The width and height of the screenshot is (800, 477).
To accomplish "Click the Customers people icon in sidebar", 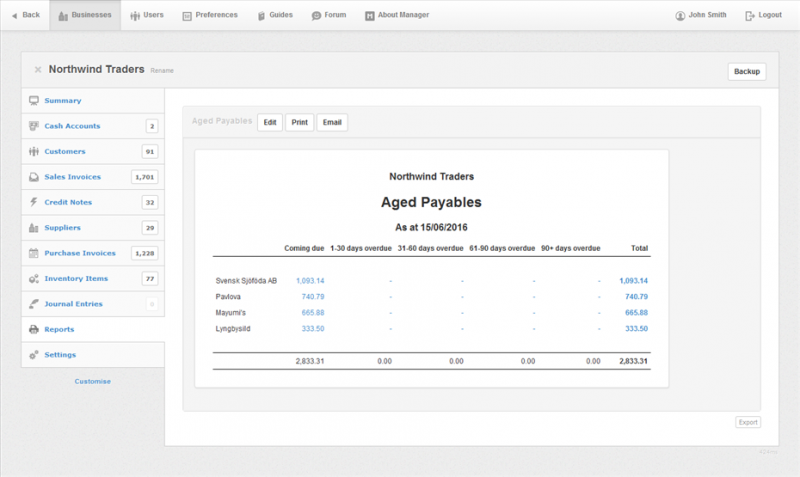I will pyautogui.click(x=34, y=152).
